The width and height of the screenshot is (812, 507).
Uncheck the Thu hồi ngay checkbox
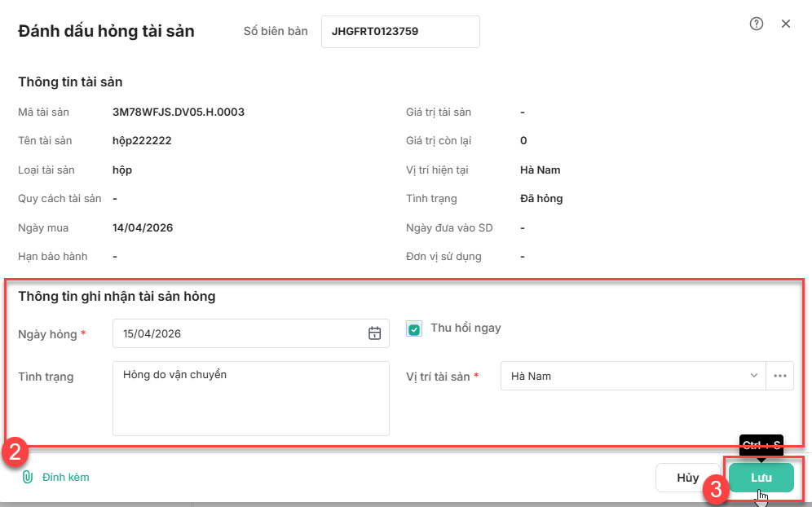[415, 329]
